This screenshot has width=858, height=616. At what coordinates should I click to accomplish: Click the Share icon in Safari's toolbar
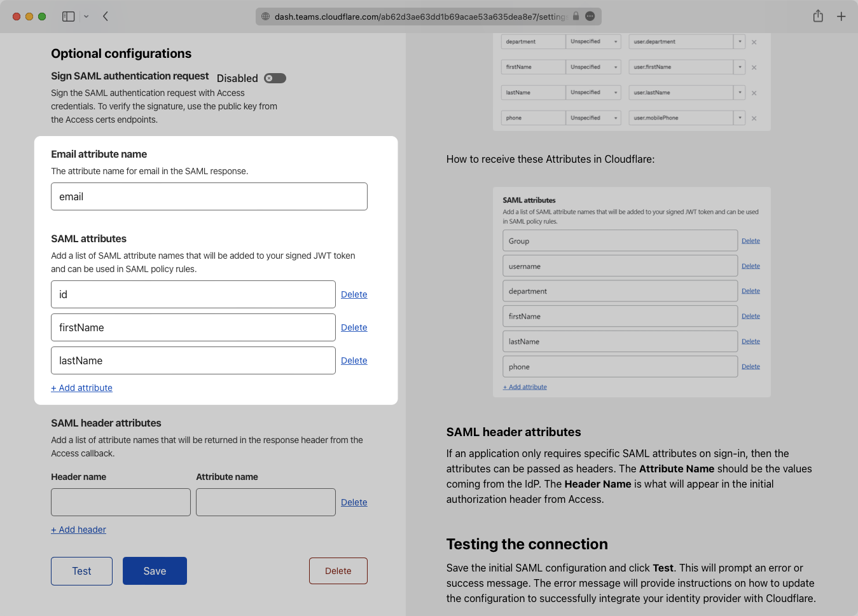[x=818, y=16]
